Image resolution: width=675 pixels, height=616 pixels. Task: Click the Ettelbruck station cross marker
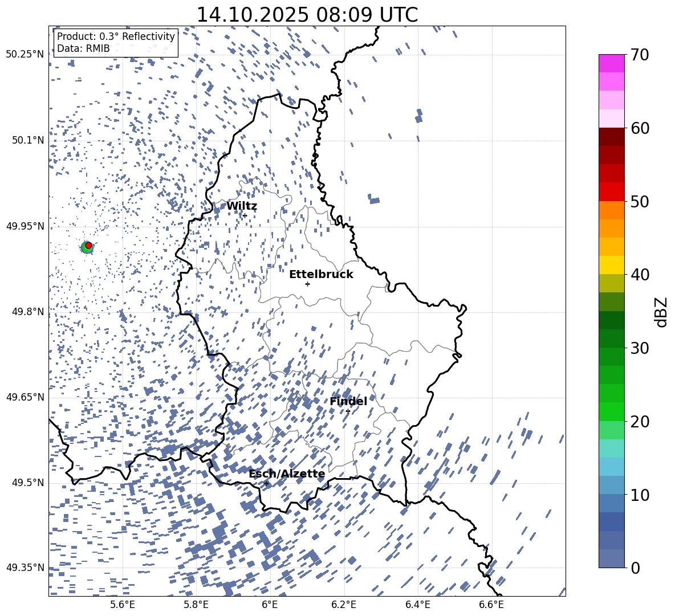tap(307, 284)
